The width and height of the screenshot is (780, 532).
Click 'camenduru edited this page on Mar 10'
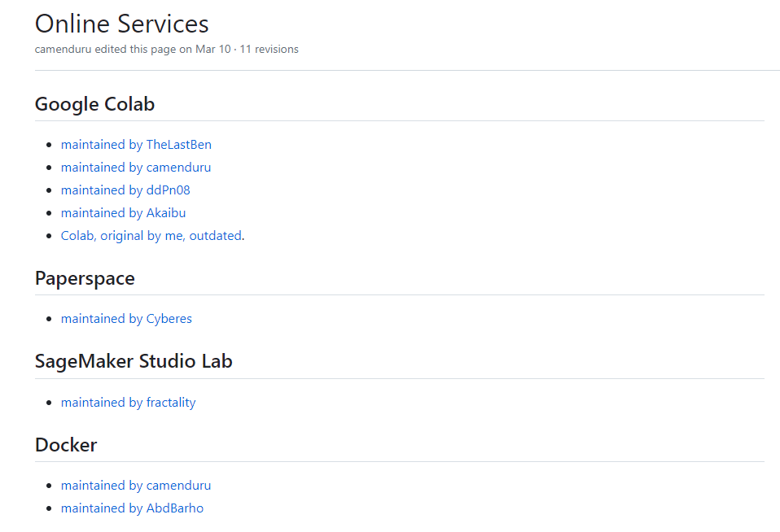133,50
